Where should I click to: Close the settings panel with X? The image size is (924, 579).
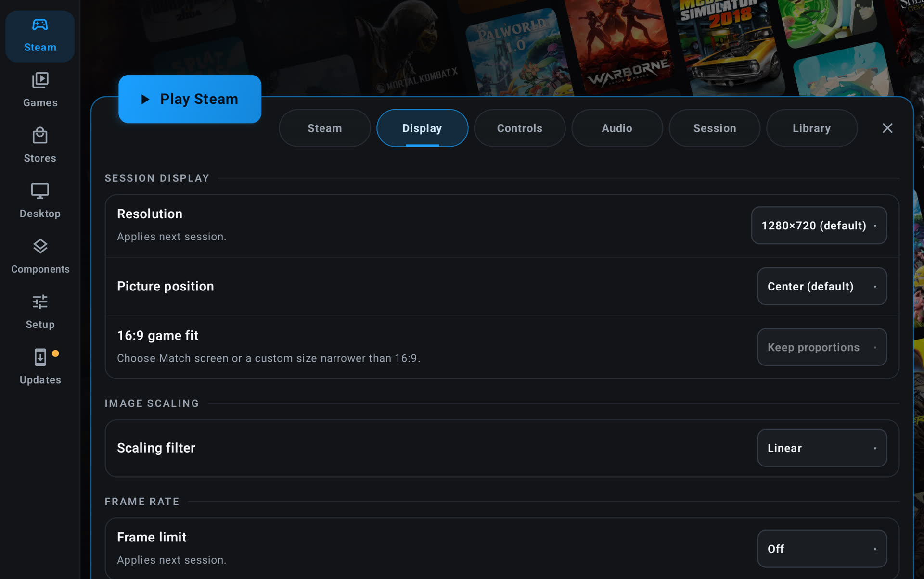tap(887, 128)
